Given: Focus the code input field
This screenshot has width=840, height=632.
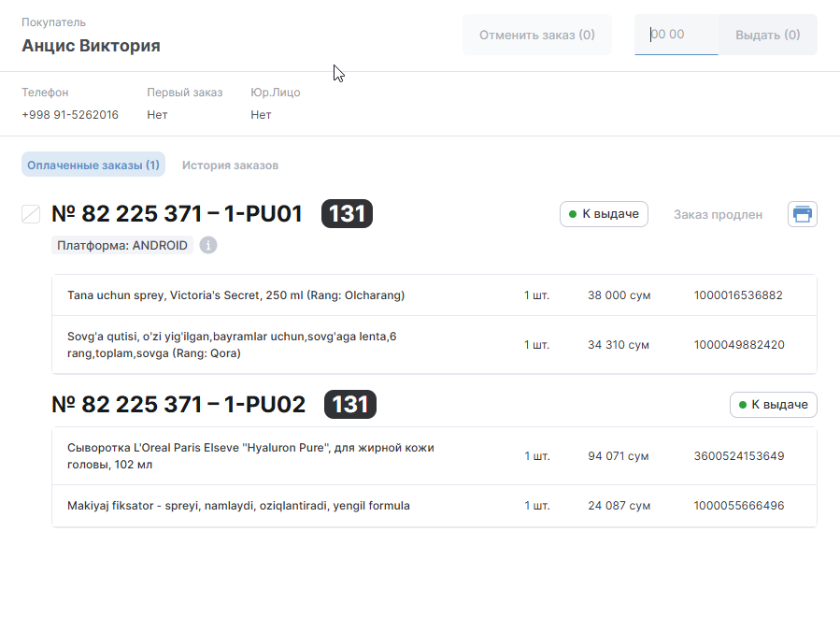Looking at the screenshot, I should [676, 35].
